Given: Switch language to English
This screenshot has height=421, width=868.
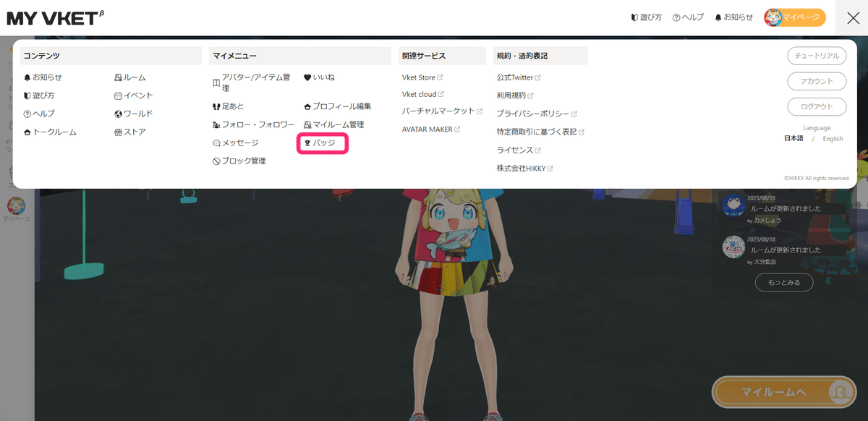Looking at the screenshot, I should (x=833, y=138).
